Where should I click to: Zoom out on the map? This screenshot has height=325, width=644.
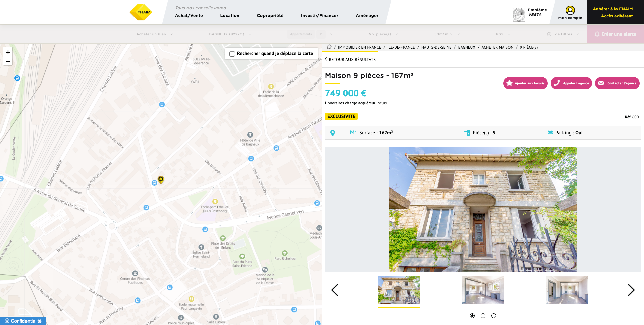click(x=8, y=61)
